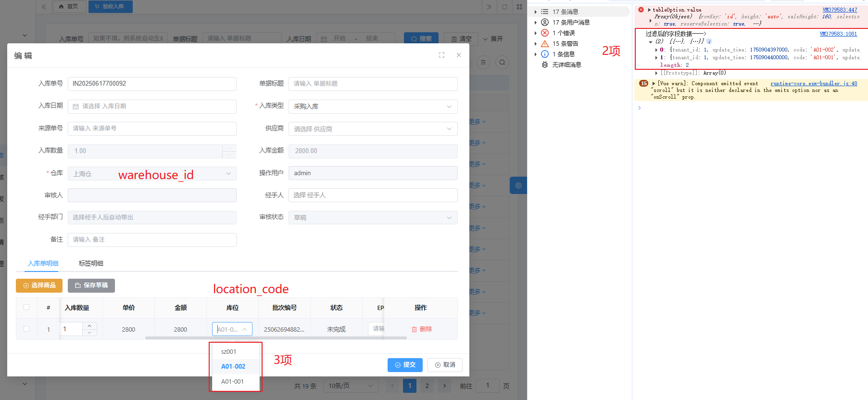This screenshot has height=400, width=868.
Task: Click the 来源单号 input field
Action: coord(152,129)
